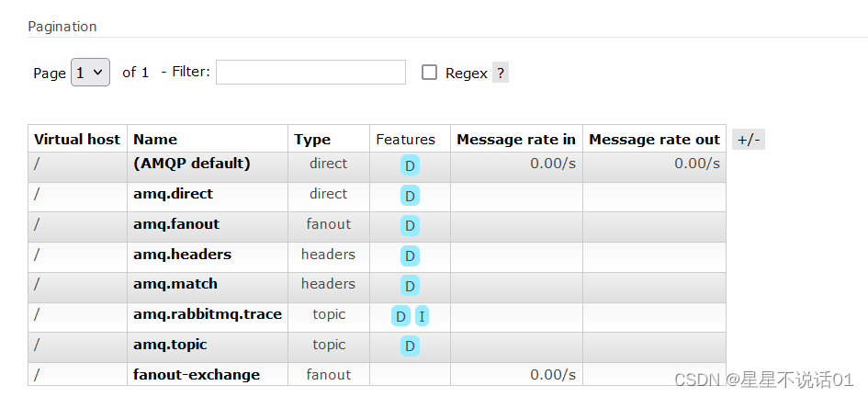
Task: Click the D badge for (AMQP default)
Action: pyautogui.click(x=410, y=165)
